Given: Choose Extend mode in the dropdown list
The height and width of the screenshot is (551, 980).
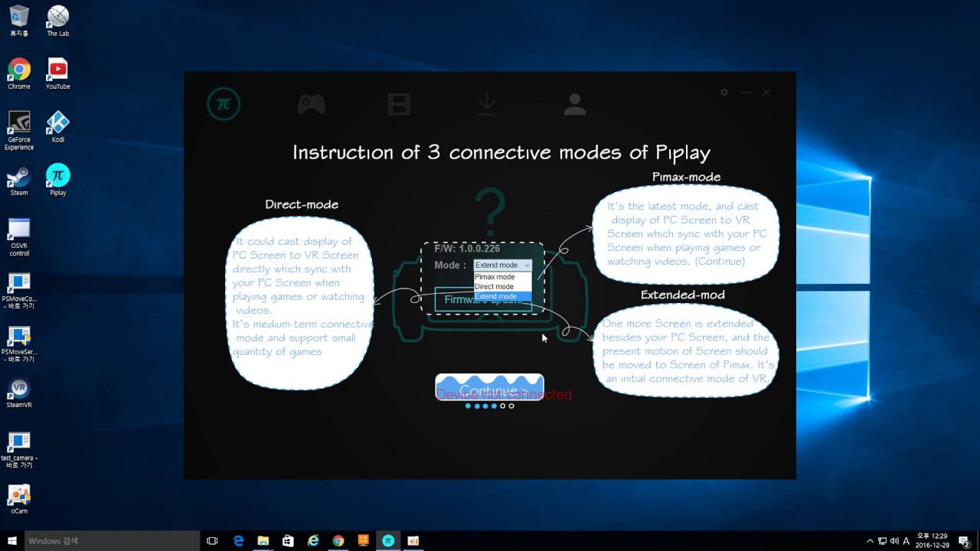Looking at the screenshot, I should [502, 296].
